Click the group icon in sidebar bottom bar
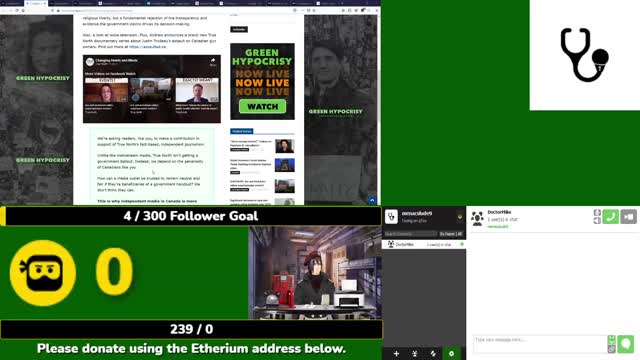This screenshot has width=640, height=360. tap(415, 353)
